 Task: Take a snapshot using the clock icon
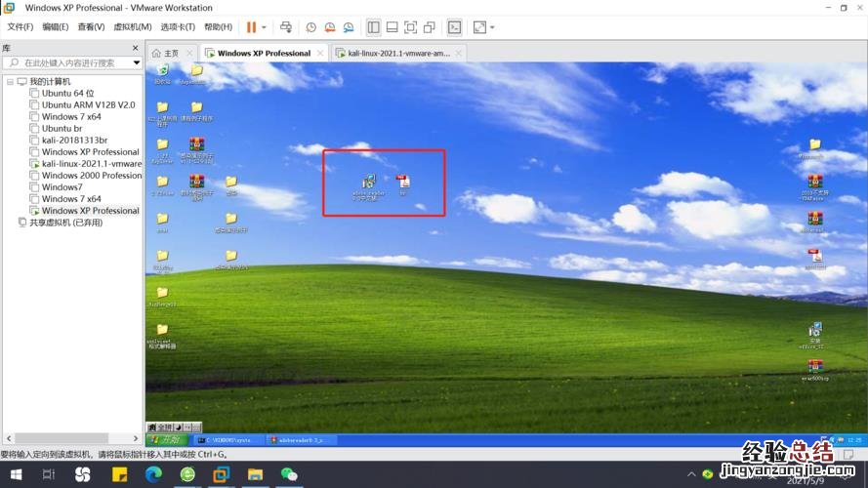point(310,27)
